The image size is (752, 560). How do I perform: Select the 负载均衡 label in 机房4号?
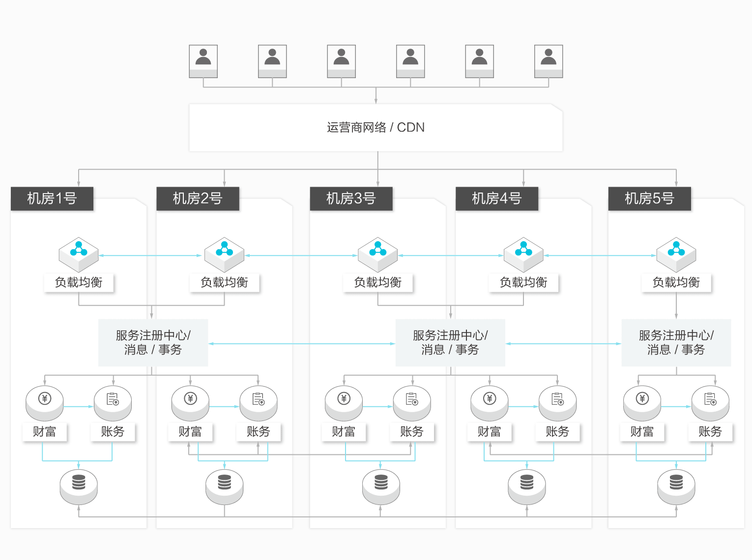point(523,282)
